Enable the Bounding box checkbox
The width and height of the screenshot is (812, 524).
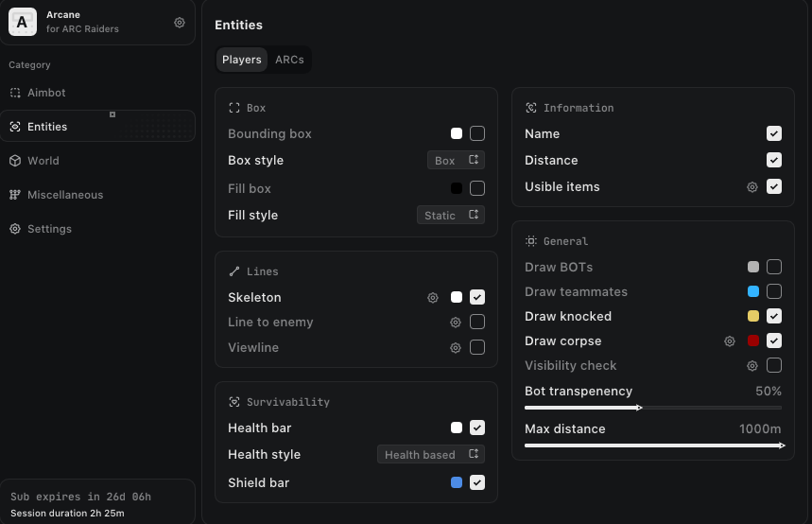(x=477, y=134)
